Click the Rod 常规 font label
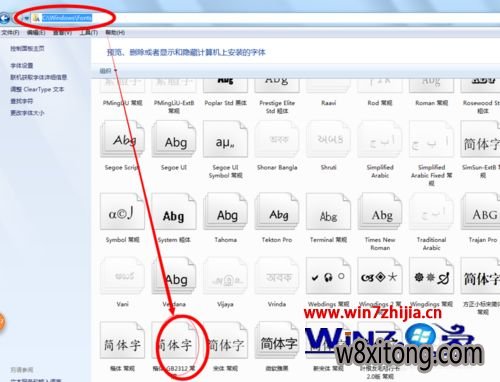 coord(380,103)
